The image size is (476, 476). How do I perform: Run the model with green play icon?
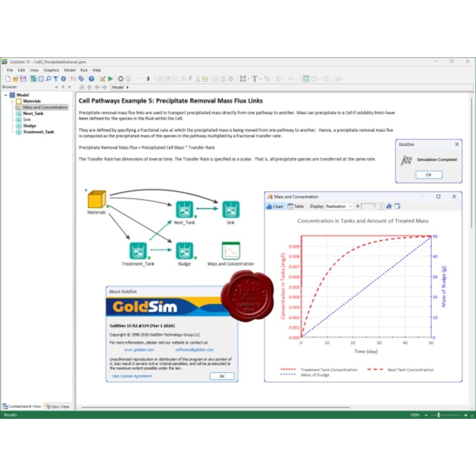pyautogui.click(x=111, y=79)
